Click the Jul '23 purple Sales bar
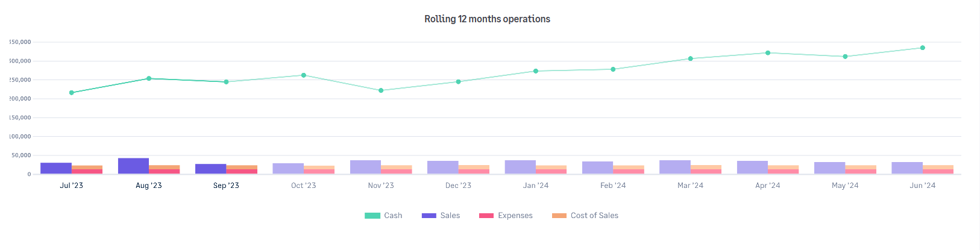Viewport: 980px width, 250px height. pos(56,169)
